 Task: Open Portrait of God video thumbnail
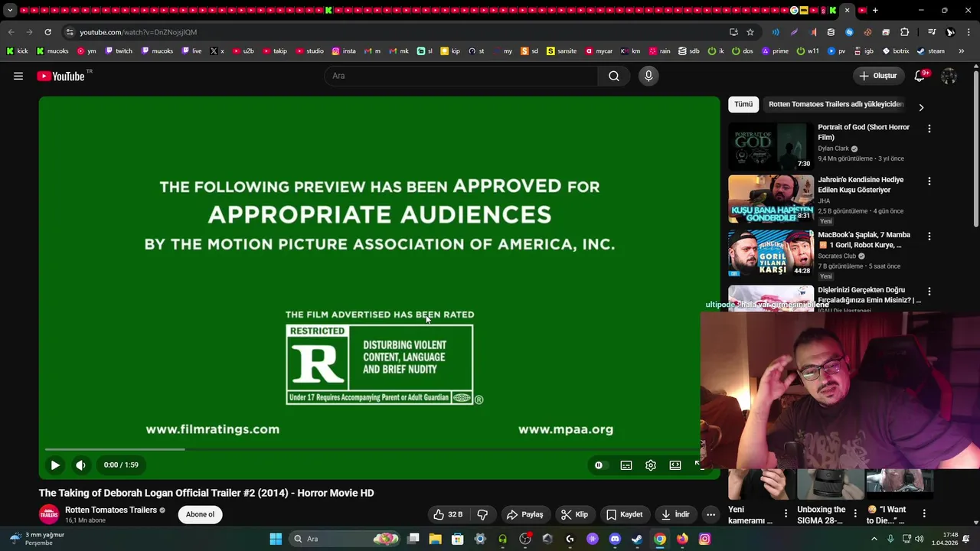click(x=771, y=146)
